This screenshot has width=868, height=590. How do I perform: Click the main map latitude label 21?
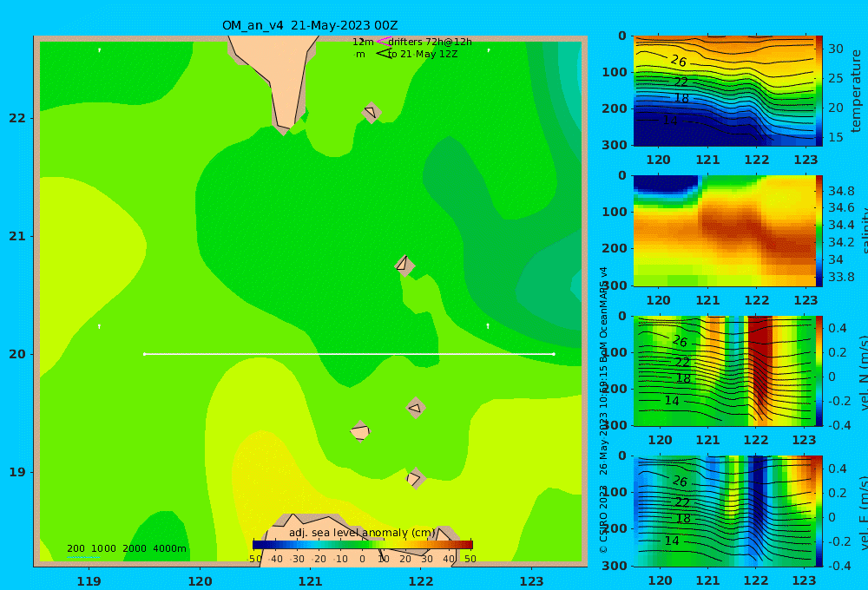tap(17, 236)
